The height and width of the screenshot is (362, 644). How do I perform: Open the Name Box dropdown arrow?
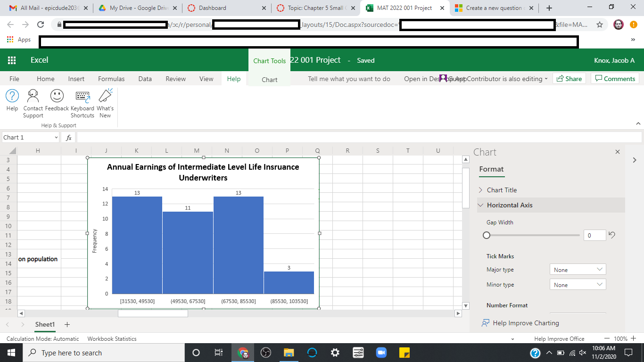click(56, 138)
